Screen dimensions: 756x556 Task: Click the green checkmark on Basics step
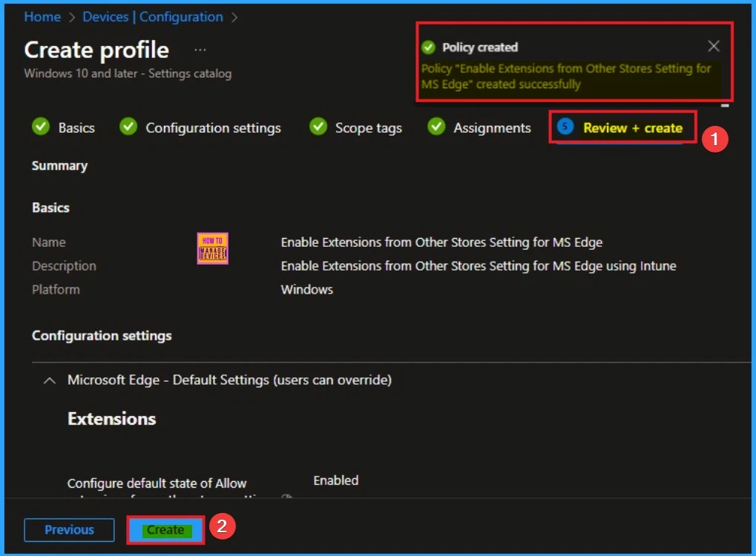[40, 127]
